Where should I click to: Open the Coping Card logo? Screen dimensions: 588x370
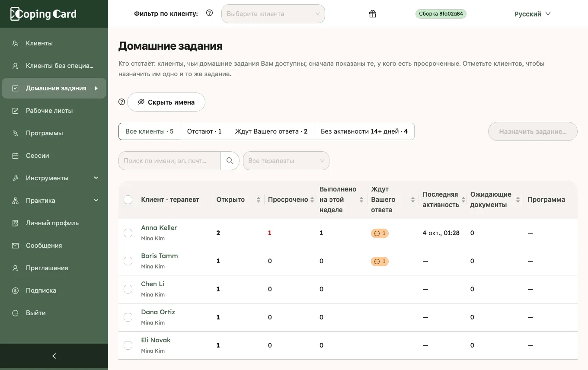[x=43, y=14]
